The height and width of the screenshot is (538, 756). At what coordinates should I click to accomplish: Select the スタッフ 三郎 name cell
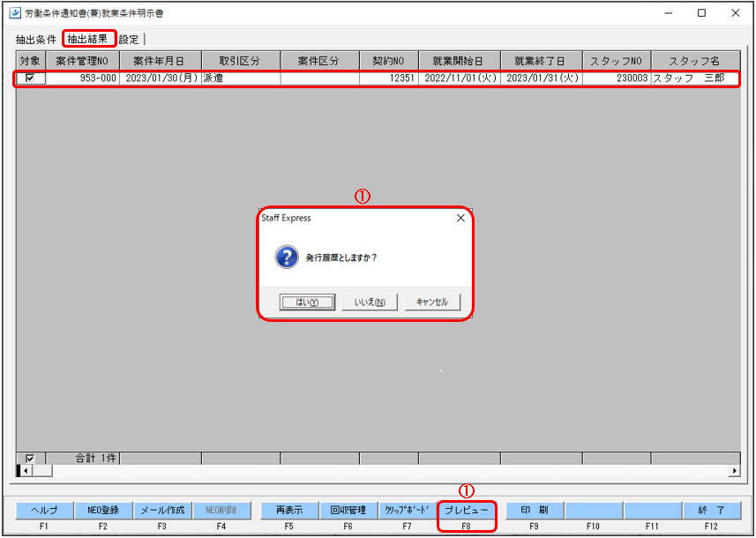point(695,78)
